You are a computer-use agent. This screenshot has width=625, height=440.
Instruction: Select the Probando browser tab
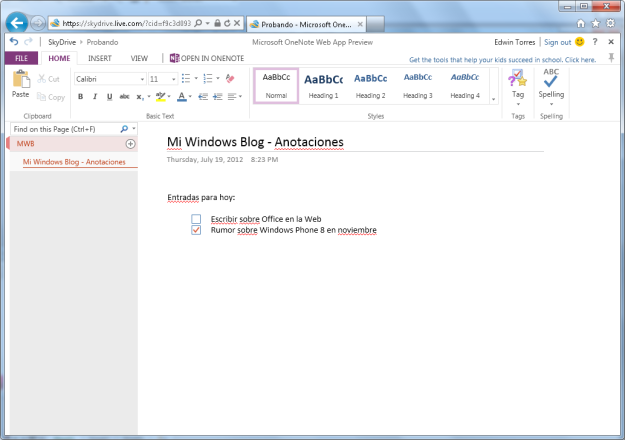point(306,24)
